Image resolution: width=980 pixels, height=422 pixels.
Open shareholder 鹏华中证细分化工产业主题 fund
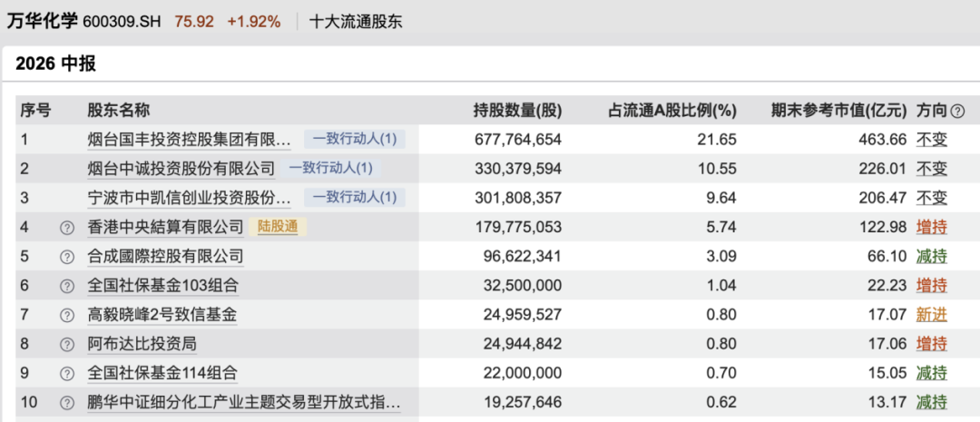[244, 403]
